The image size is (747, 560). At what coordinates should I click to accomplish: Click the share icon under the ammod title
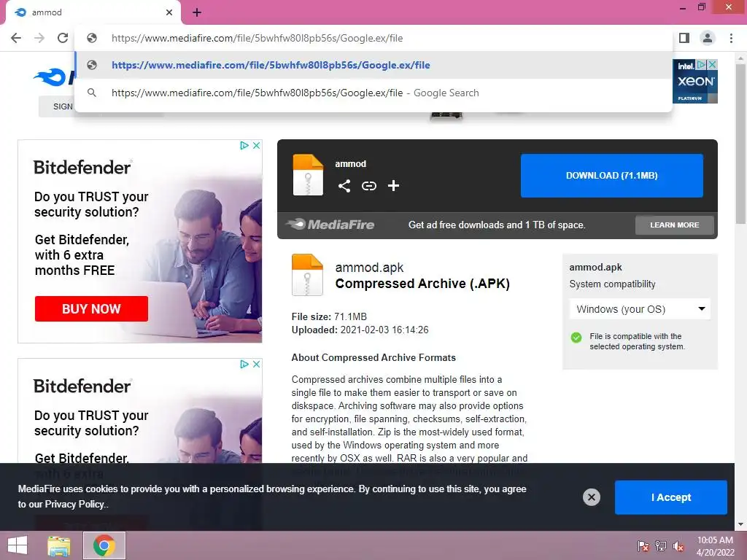(x=344, y=186)
